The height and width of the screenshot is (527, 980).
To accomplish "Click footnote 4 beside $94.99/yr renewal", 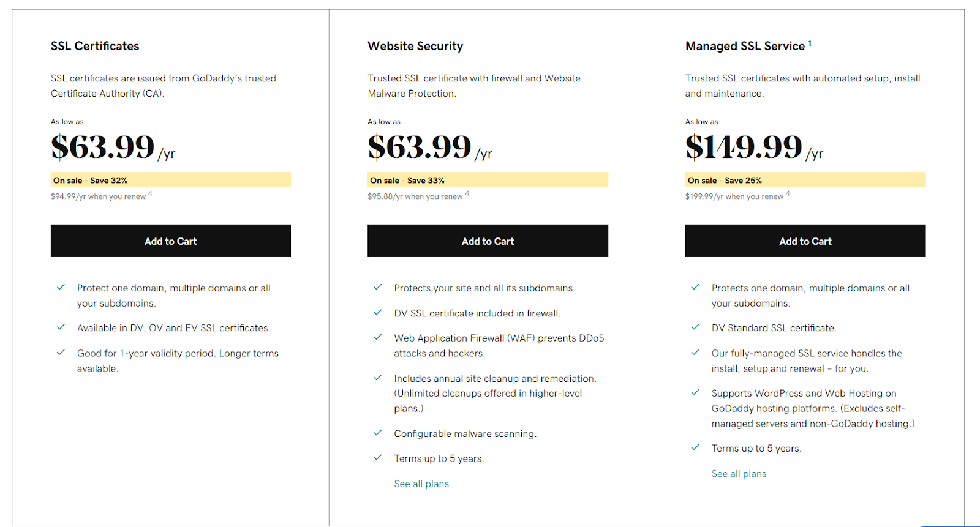I will pos(150,194).
